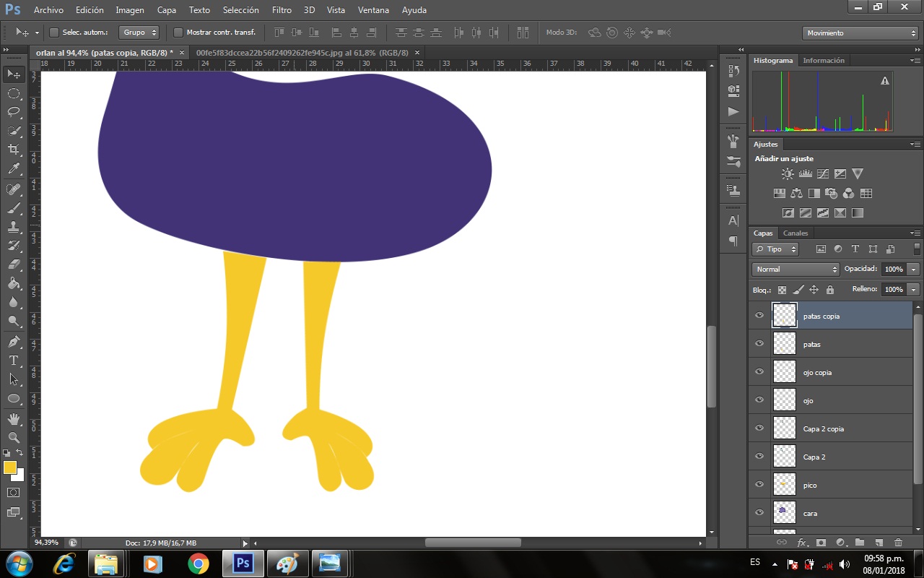Select the Eyedropper tool
Viewport: 924px width, 578px height.
[x=14, y=169]
